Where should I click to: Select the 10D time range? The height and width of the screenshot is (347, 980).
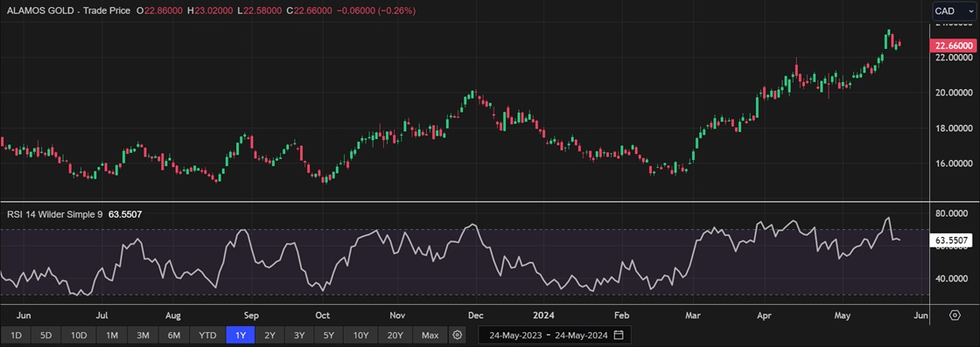79,335
